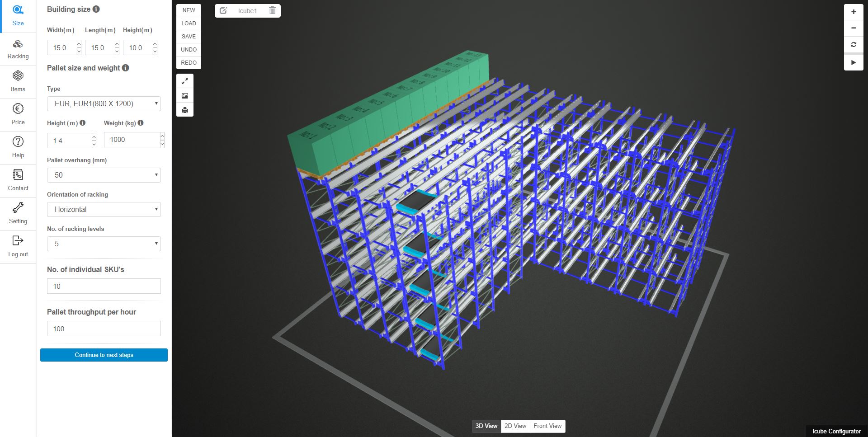This screenshot has height=437, width=868.
Task: Delete Icube1 with the trash icon
Action: 272,11
